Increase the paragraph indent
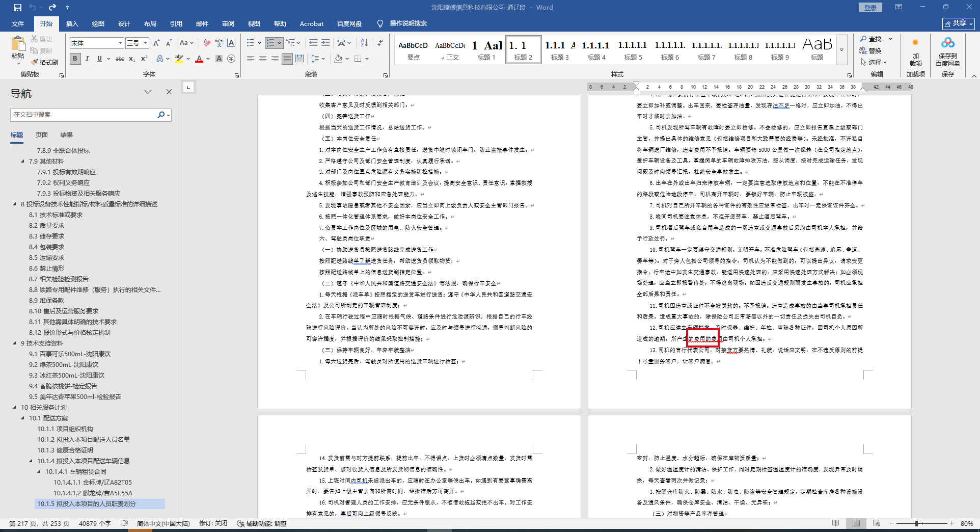Image resolution: width=980 pixels, height=532 pixels. click(x=325, y=43)
